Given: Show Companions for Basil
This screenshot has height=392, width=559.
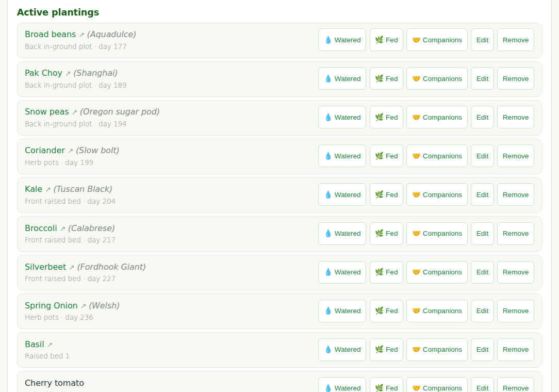Looking at the screenshot, I should click(x=437, y=350).
